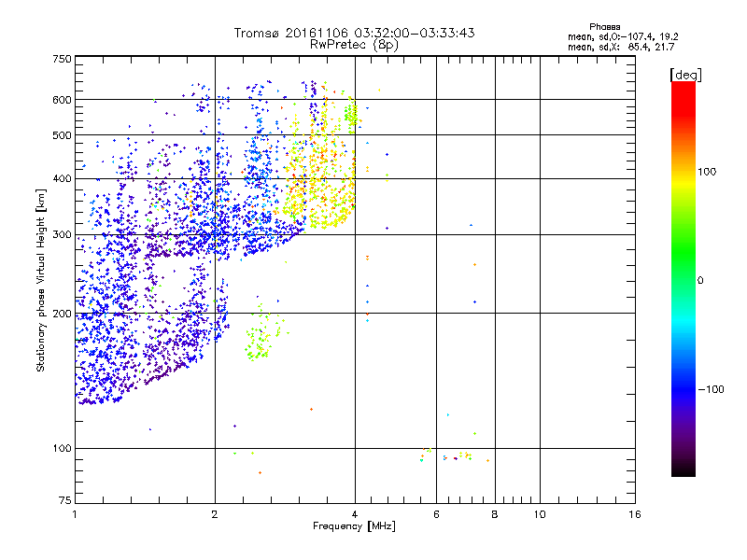Click the 'Stationary phase Virtual Height [km]' axis title

click(x=41, y=280)
